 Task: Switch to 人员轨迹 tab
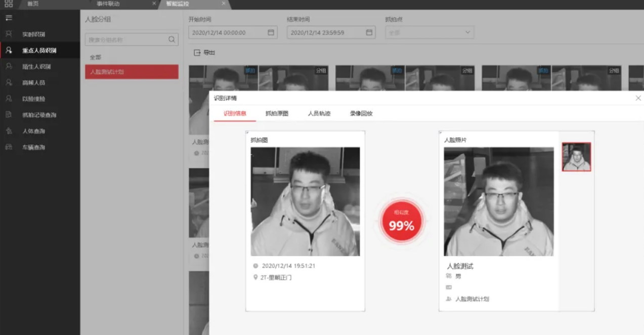coord(319,114)
